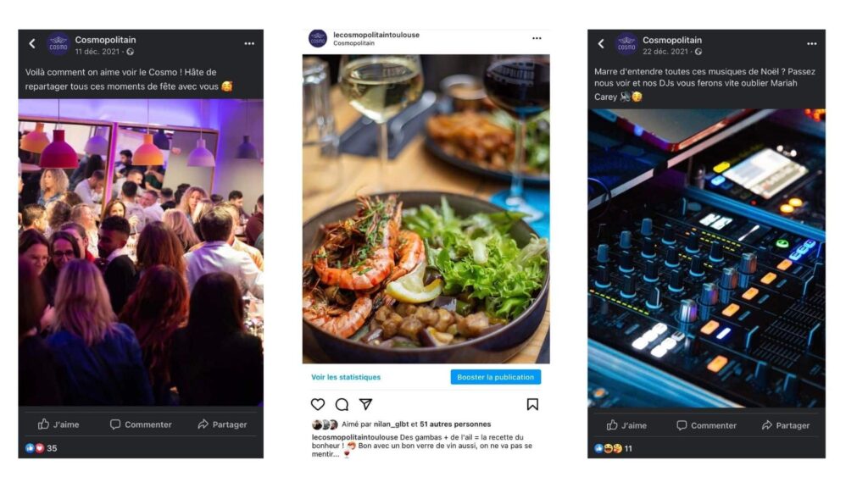Open Cosmopolitain avatar on the party post
Screen dimensions: 868x488
tap(58, 44)
